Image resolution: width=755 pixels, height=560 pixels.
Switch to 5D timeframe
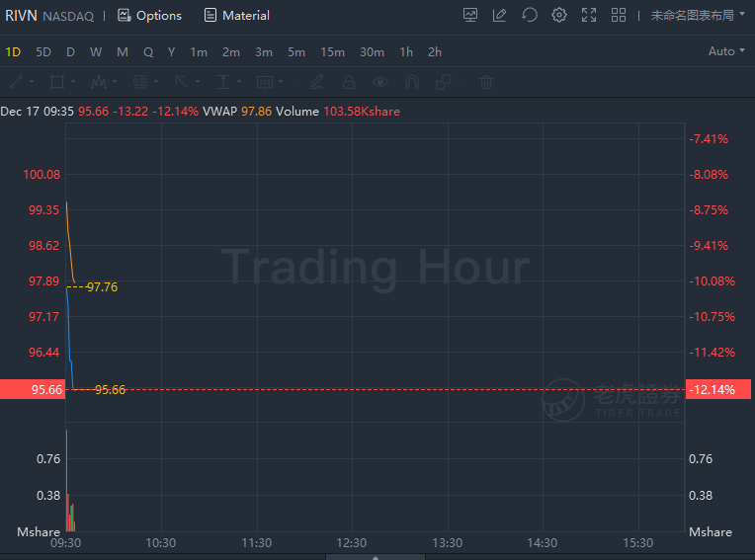[x=43, y=52]
